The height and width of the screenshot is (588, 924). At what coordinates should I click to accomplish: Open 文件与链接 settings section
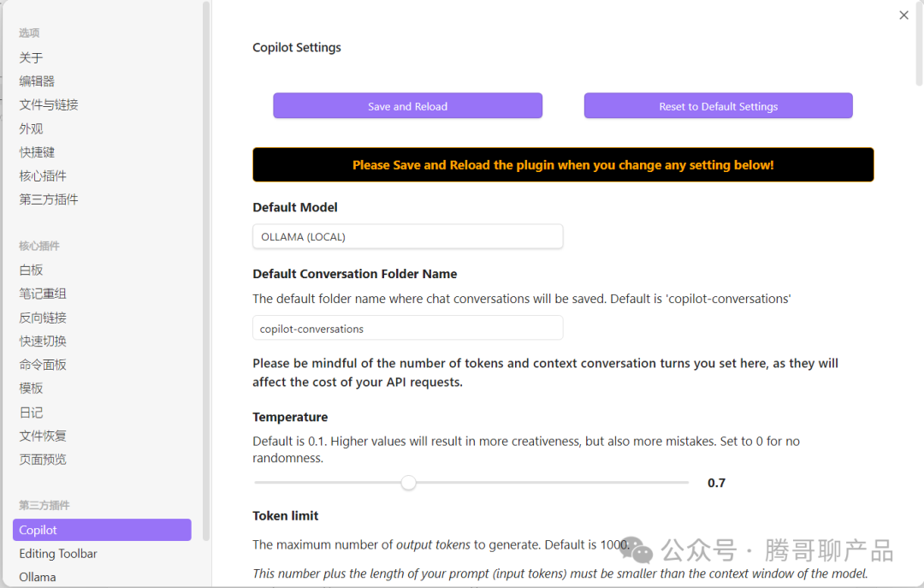[48, 105]
